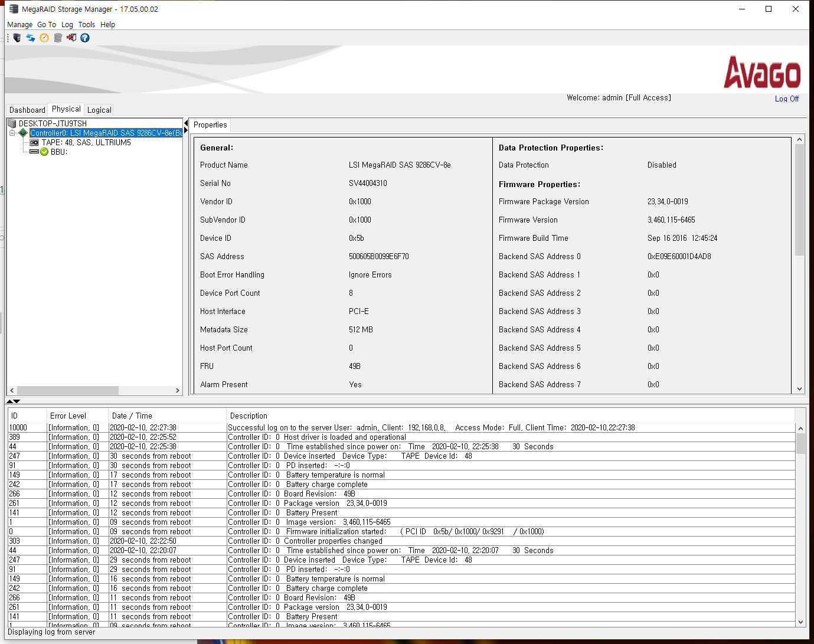The width and height of the screenshot is (814, 644).
Task: Sort log by Date / Time column header
Action: tap(168, 416)
